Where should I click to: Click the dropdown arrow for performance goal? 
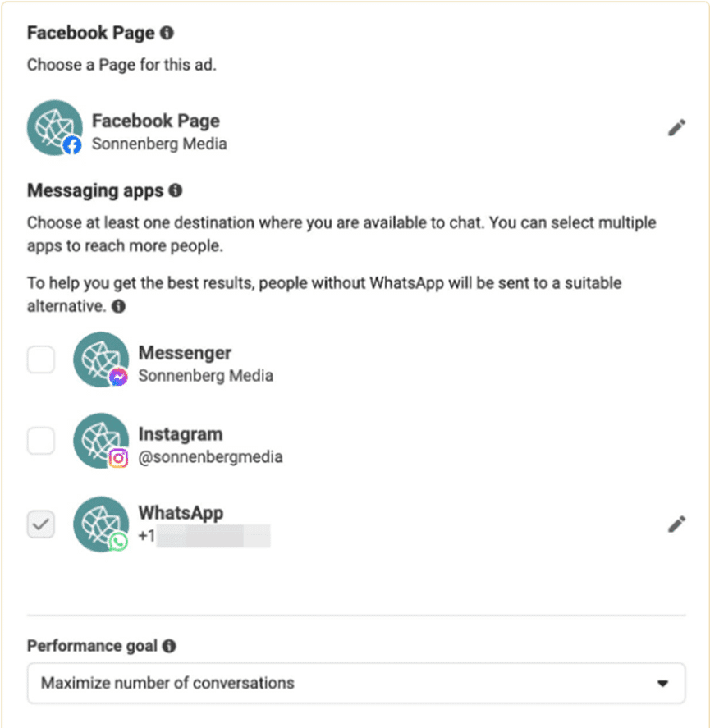click(x=663, y=683)
